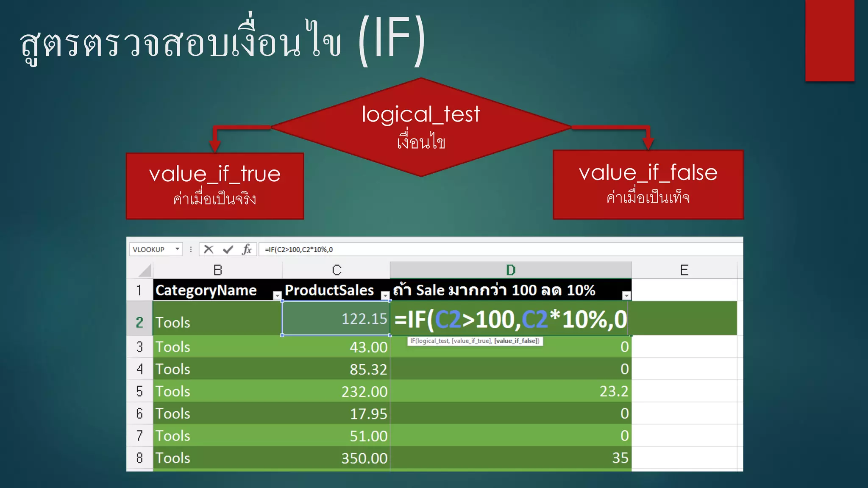Viewport: 868px width, 488px height.
Task: Click cell with value 17.95
Action: coord(336,413)
